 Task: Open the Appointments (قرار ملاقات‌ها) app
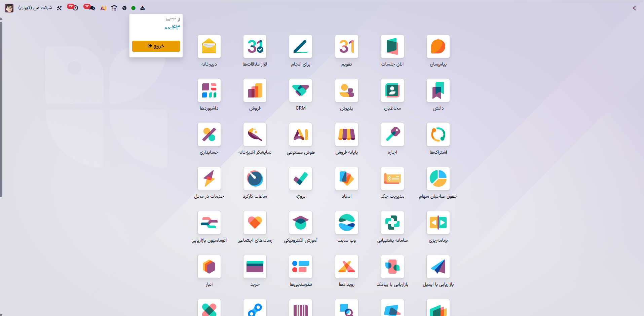pos(255,46)
